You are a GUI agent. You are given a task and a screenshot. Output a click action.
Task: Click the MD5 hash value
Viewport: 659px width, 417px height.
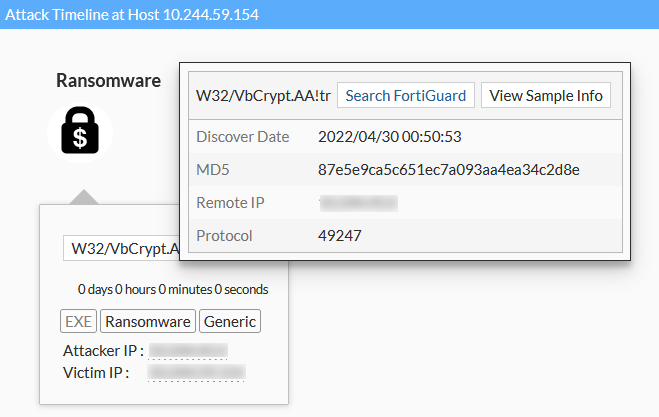click(449, 170)
